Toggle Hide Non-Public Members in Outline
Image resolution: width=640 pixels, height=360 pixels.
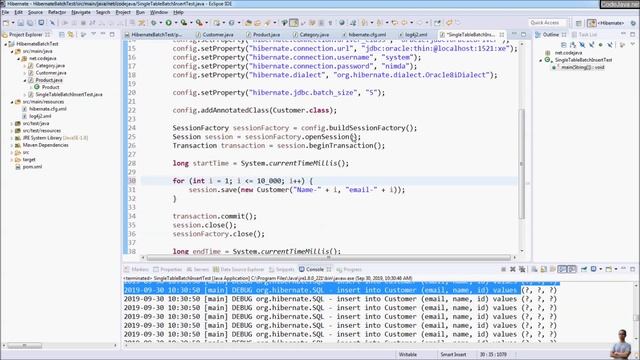coord(600,44)
